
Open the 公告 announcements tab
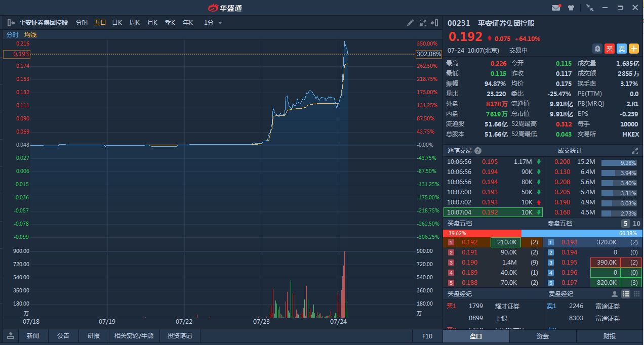tap(63, 336)
